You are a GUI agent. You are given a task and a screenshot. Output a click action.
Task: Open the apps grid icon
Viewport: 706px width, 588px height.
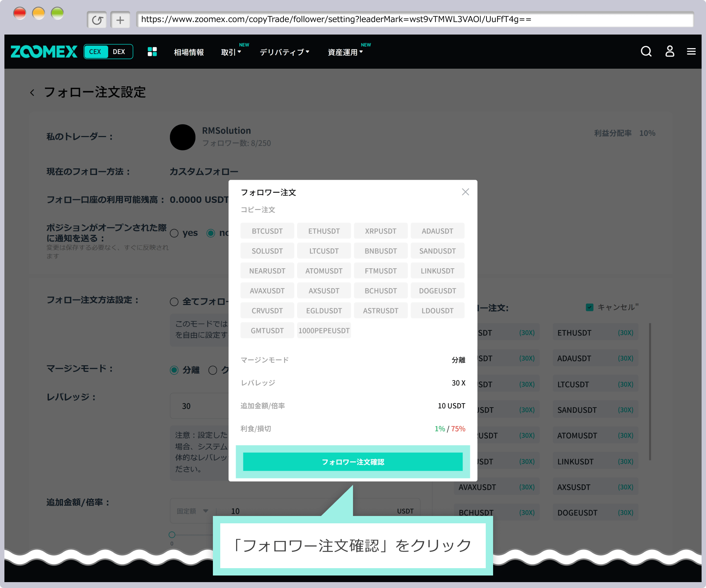tap(152, 51)
